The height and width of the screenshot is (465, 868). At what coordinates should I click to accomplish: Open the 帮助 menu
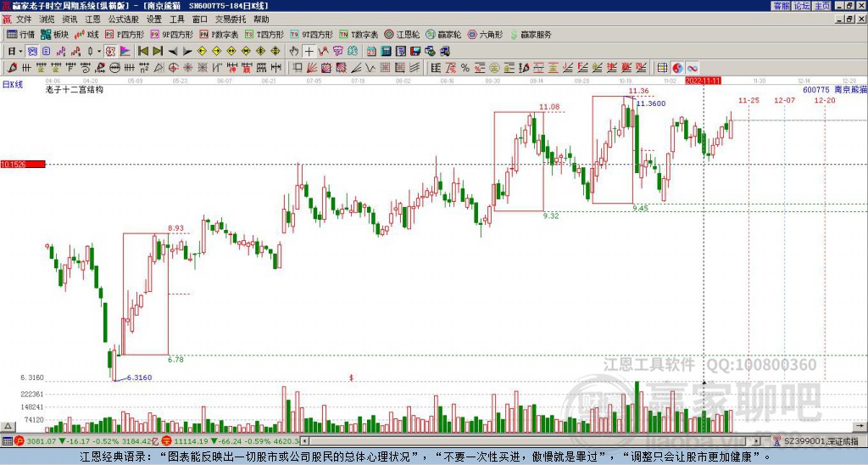[261, 20]
